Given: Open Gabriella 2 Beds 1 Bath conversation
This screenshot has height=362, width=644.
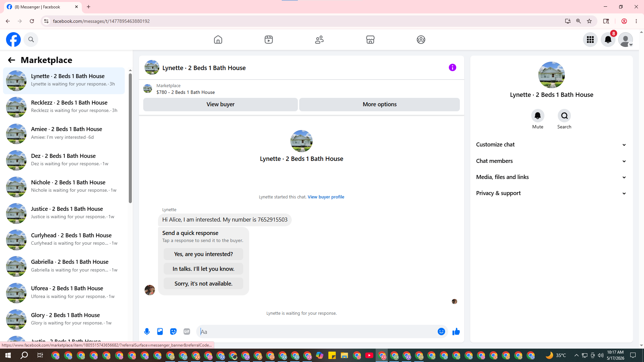Looking at the screenshot, I should tap(64, 266).
